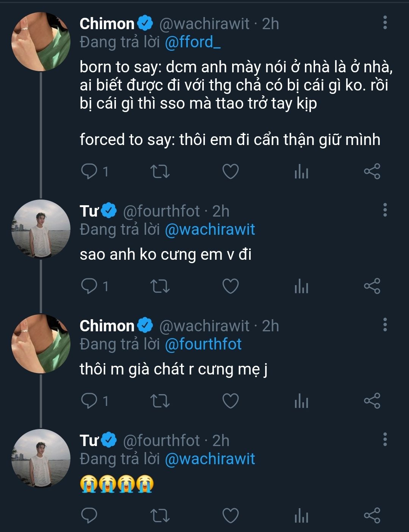Open the @fford_ mention link
The height and width of the screenshot is (532, 409).
coord(193,42)
